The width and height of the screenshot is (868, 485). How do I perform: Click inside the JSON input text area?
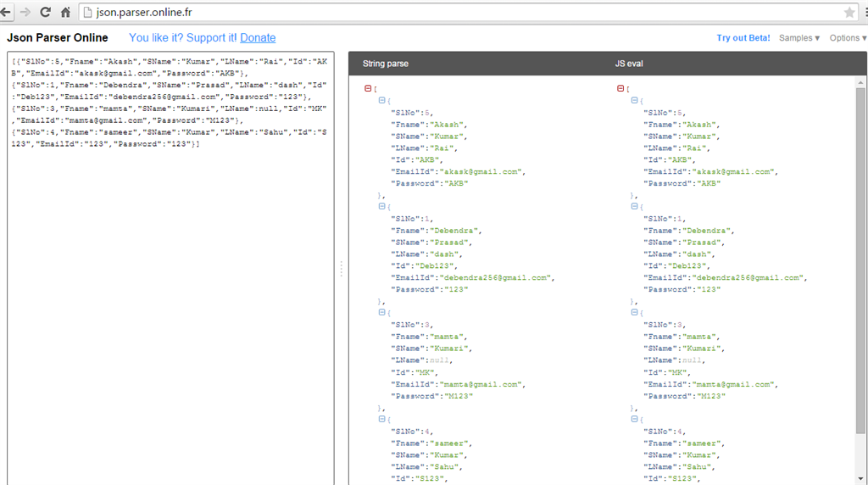(x=170, y=297)
